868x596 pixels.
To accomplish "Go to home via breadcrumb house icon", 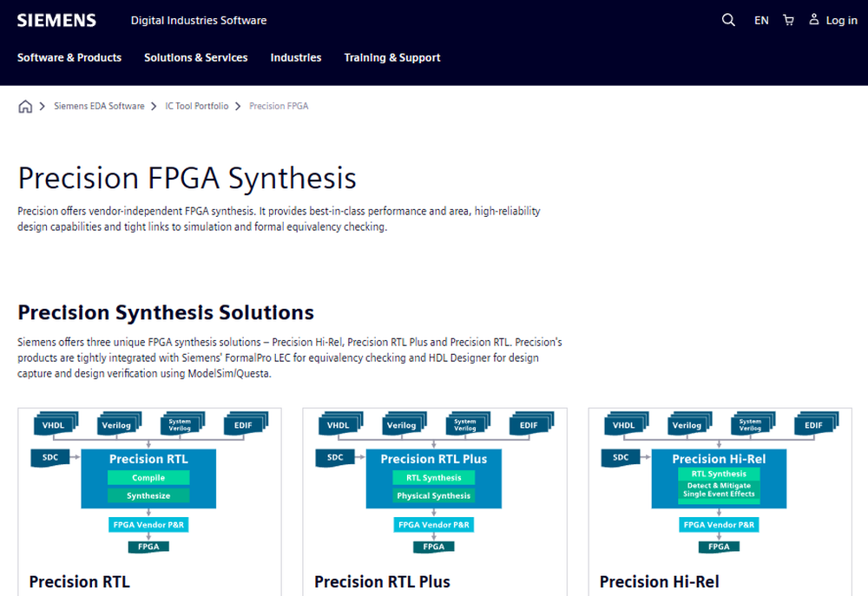I will 25,106.
